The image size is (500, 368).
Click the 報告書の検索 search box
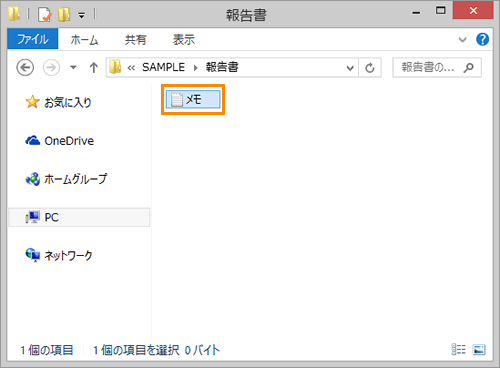click(437, 68)
